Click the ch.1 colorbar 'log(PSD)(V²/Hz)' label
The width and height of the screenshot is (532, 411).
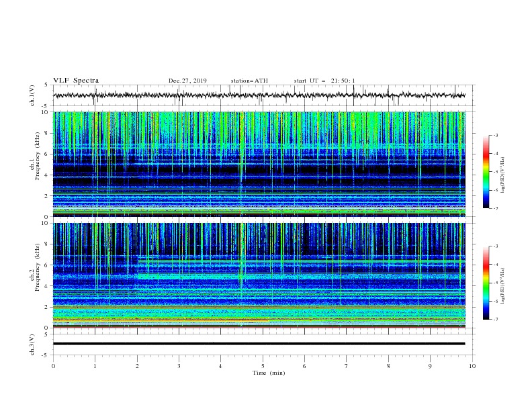tap(503, 175)
